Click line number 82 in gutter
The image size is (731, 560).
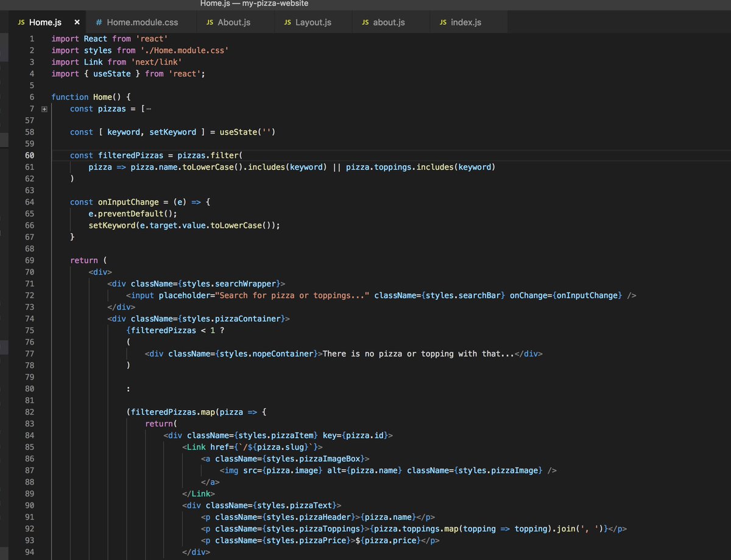point(29,412)
